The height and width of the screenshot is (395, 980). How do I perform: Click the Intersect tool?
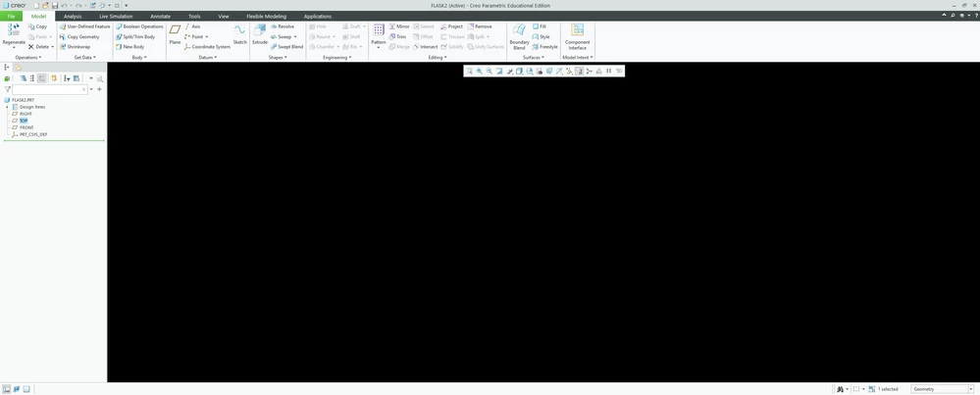pyautogui.click(x=425, y=47)
